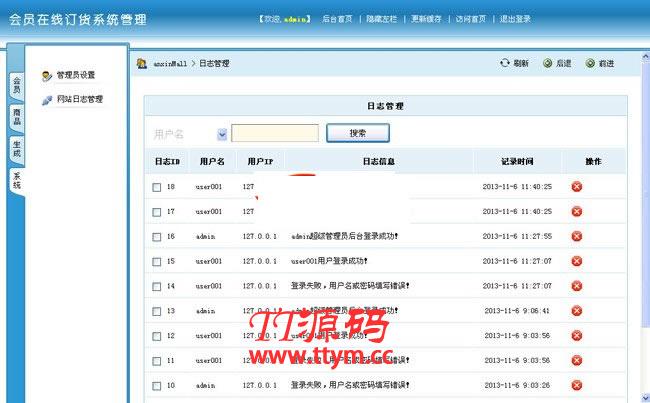Check the box for log 13
This screenshot has width=650, height=403.
click(157, 311)
